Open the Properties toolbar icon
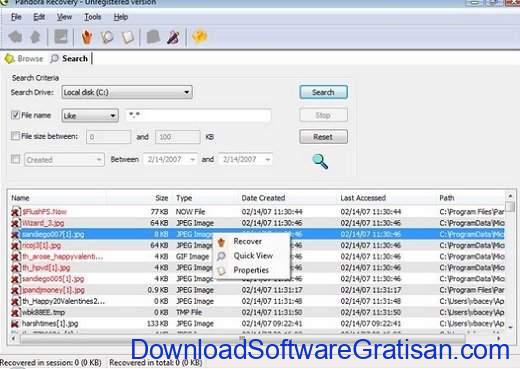520x369 pixels. (x=128, y=37)
